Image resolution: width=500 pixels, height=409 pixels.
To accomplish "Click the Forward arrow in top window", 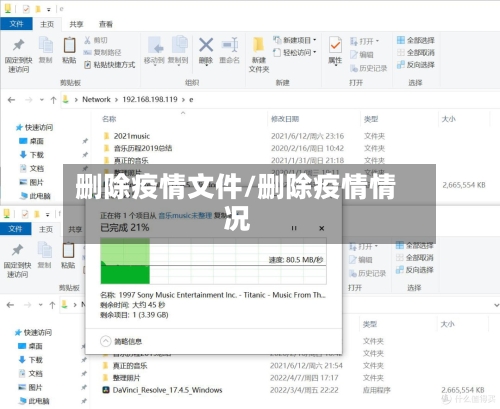I will click(29, 100).
